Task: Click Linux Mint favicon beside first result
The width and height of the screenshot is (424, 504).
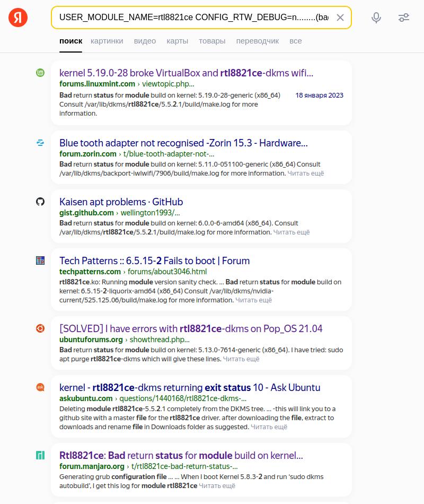Action: tap(40, 73)
